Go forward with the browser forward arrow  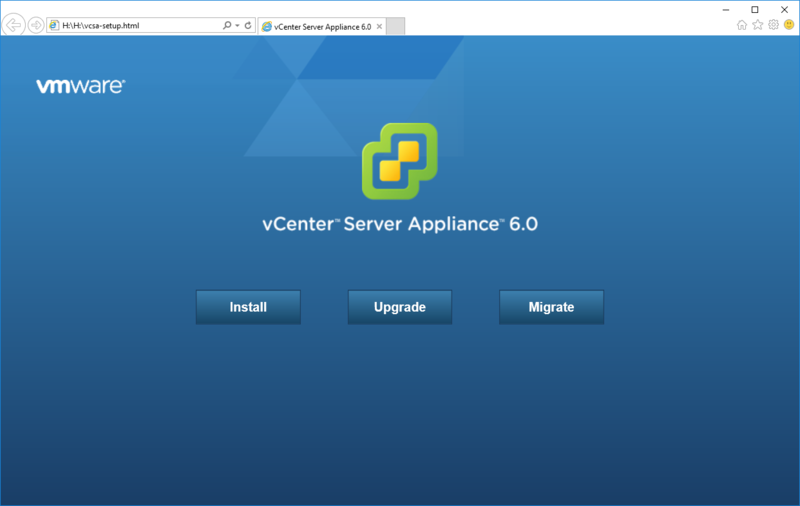click(36, 24)
